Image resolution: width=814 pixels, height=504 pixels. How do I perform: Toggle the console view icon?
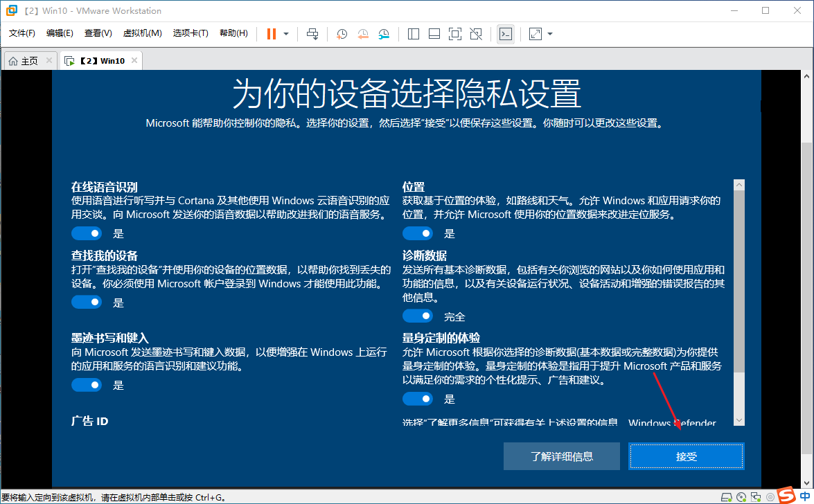tap(505, 34)
